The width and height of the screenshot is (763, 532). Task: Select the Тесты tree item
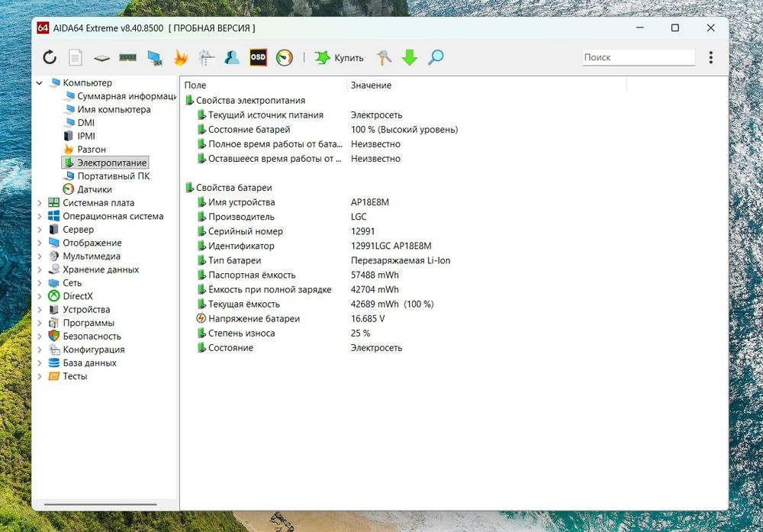[68, 376]
